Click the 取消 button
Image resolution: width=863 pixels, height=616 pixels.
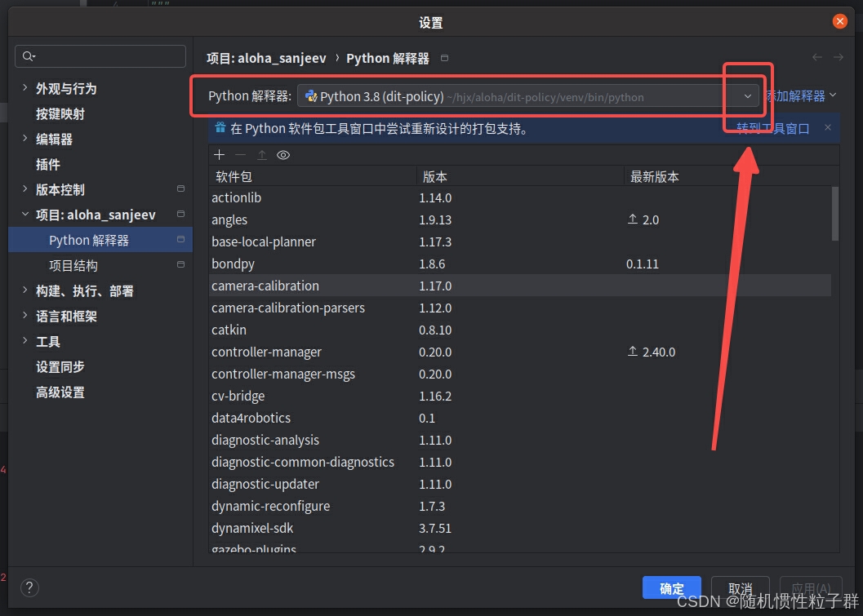point(740,588)
